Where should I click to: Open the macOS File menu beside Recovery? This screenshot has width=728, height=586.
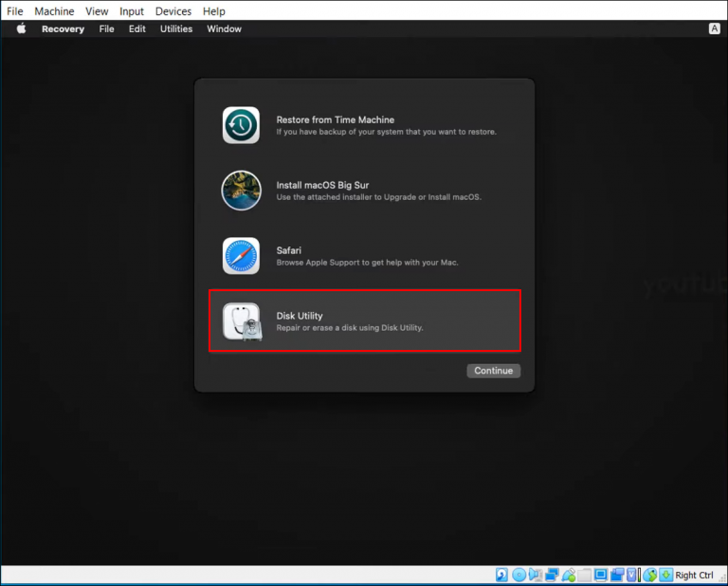coord(106,28)
